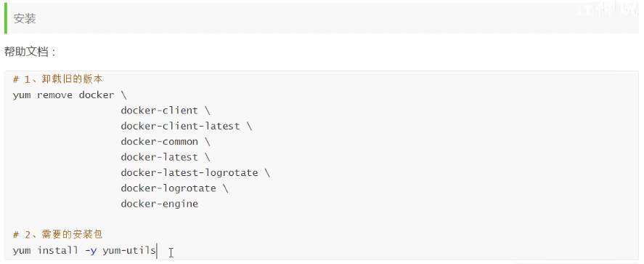Click the line 'yum remove docker \'
The width and height of the screenshot is (644, 264).
70,95
